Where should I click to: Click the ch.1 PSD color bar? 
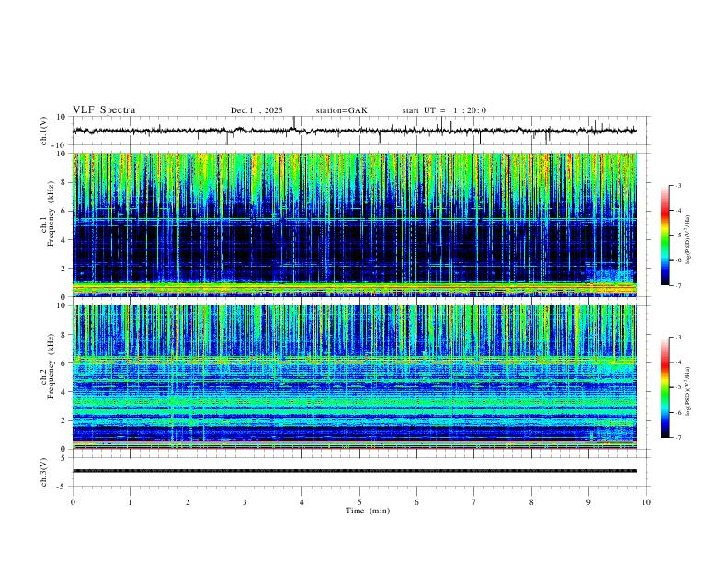coord(665,236)
